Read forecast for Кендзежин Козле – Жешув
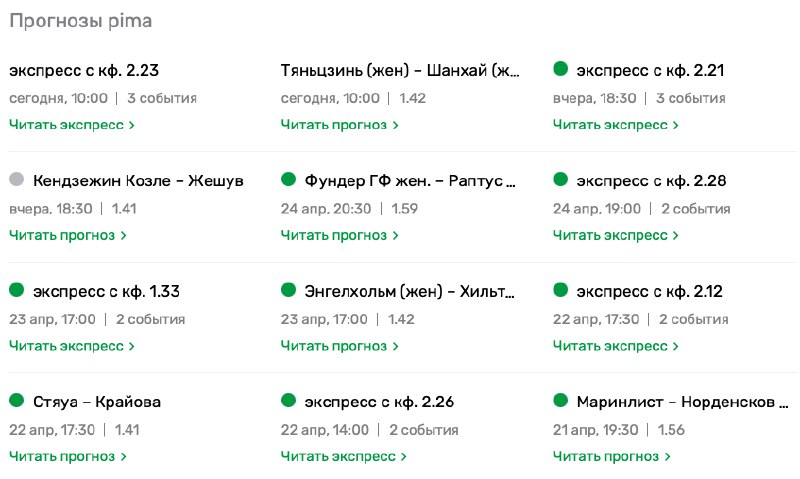The width and height of the screenshot is (800, 479). [67, 236]
